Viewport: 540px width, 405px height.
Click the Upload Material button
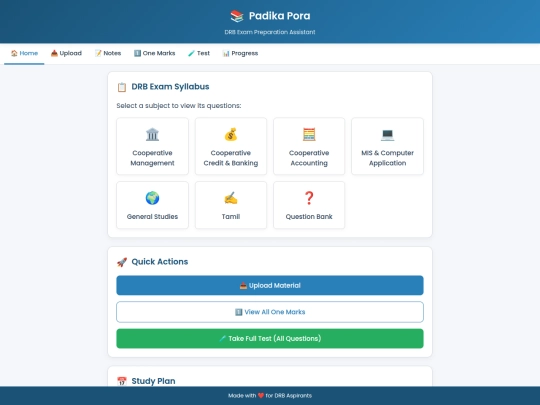tap(270, 285)
